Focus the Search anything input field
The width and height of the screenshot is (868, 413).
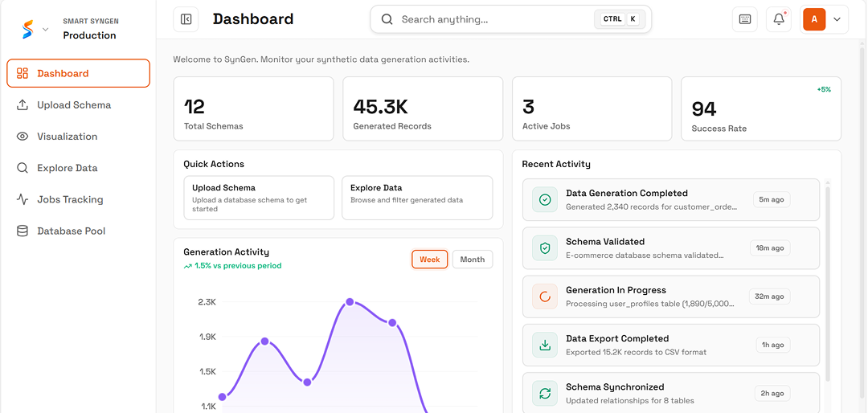coord(510,19)
